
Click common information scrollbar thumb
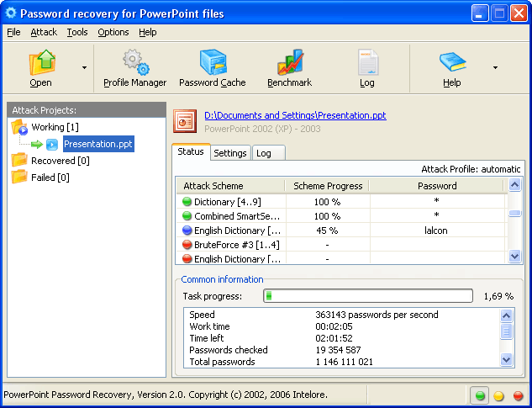[506, 331]
